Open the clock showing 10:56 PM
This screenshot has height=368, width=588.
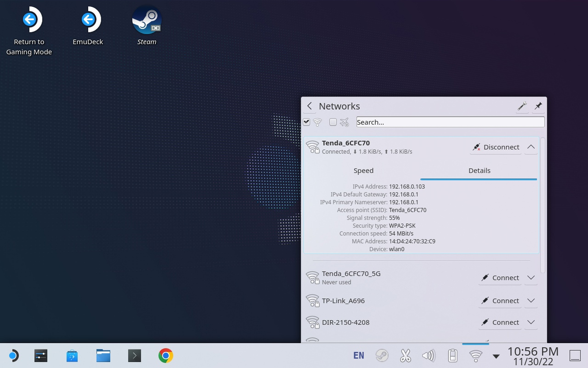tap(533, 356)
